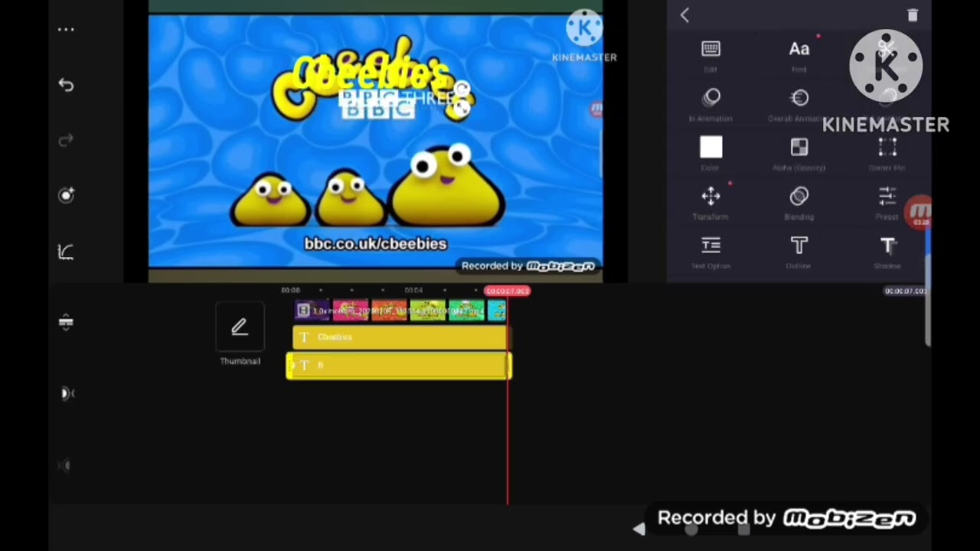Image resolution: width=980 pixels, height=551 pixels.
Task: Pick the white Color swatch
Action: click(x=710, y=148)
